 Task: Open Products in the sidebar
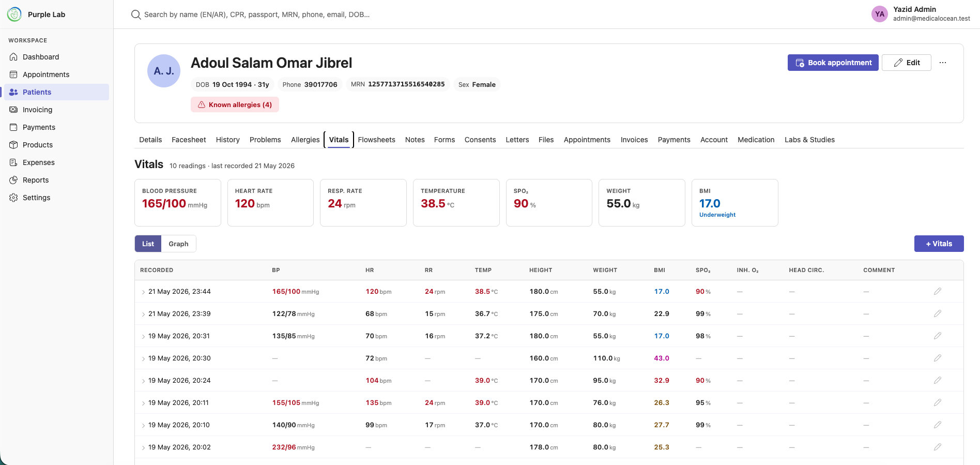(57, 145)
